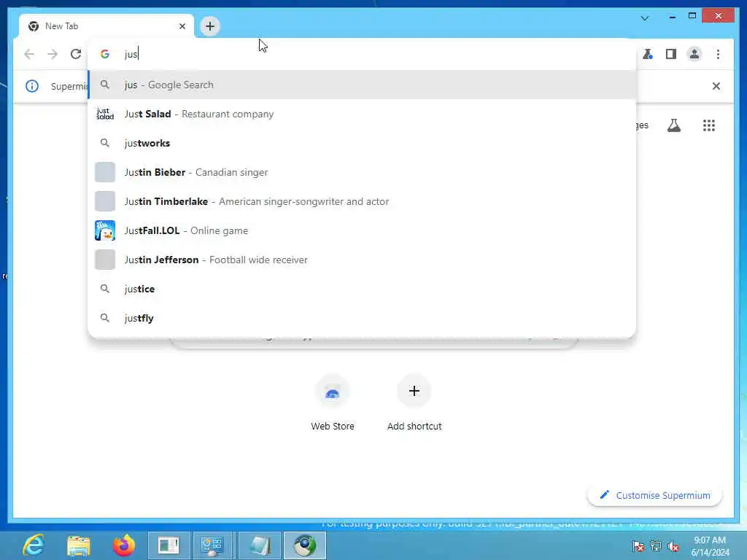Choose the justworks suggestion
Screen dimensions: 747x560
click(x=362, y=143)
